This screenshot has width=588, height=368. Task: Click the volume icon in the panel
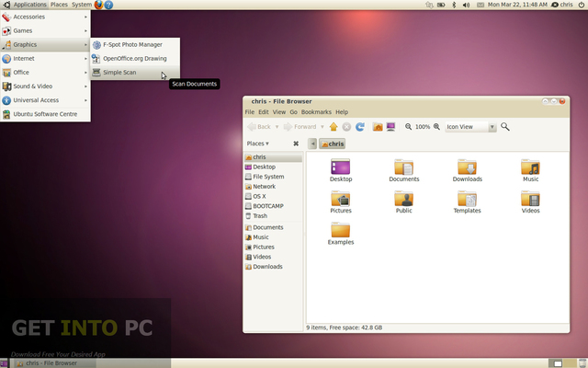click(x=466, y=5)
